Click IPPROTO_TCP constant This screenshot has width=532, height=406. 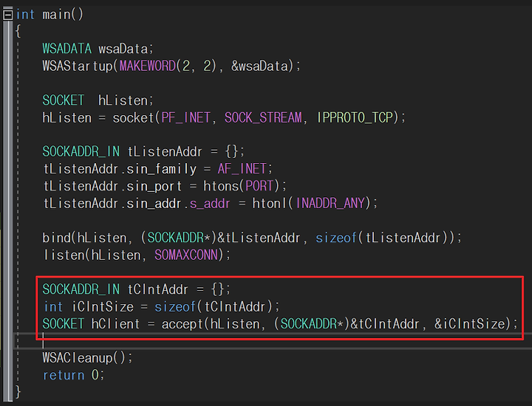point(355,118)
